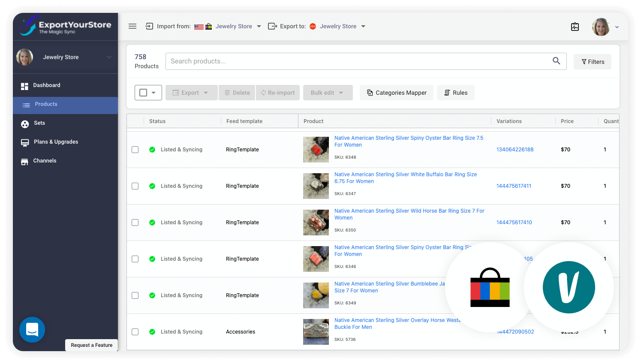Select checkbox for SKU 5736 row

[x=135, y=332]
